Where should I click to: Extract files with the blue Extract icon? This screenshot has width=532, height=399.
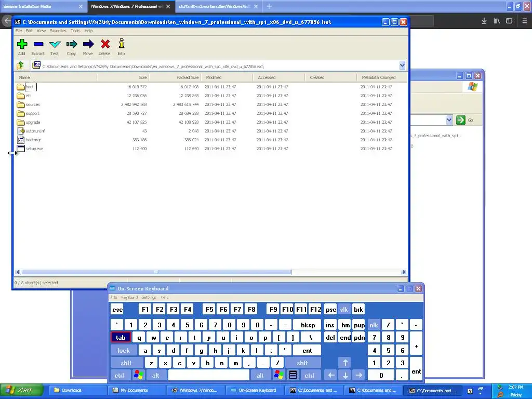pyautogui.click(x=38, y=44)
